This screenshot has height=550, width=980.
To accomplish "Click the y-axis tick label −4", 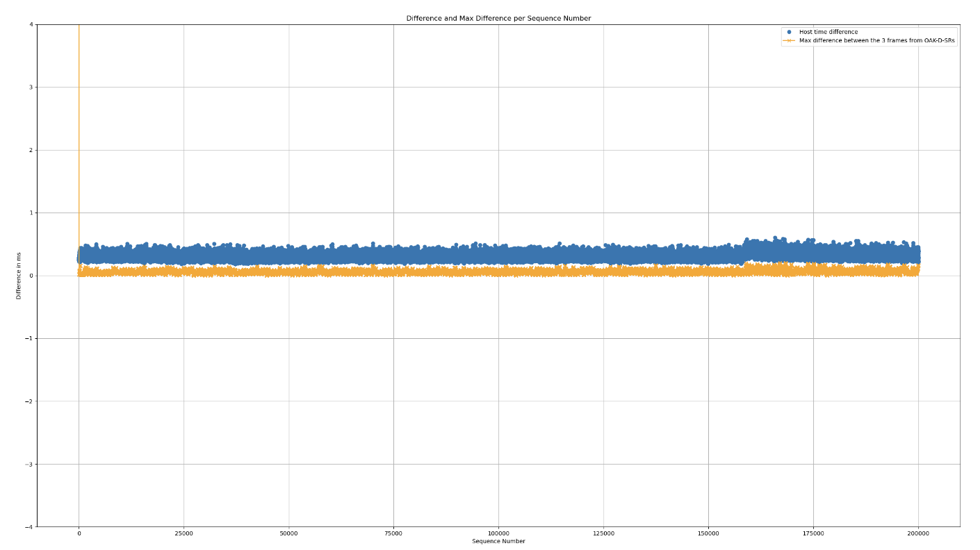I will (x=28, y=527).
